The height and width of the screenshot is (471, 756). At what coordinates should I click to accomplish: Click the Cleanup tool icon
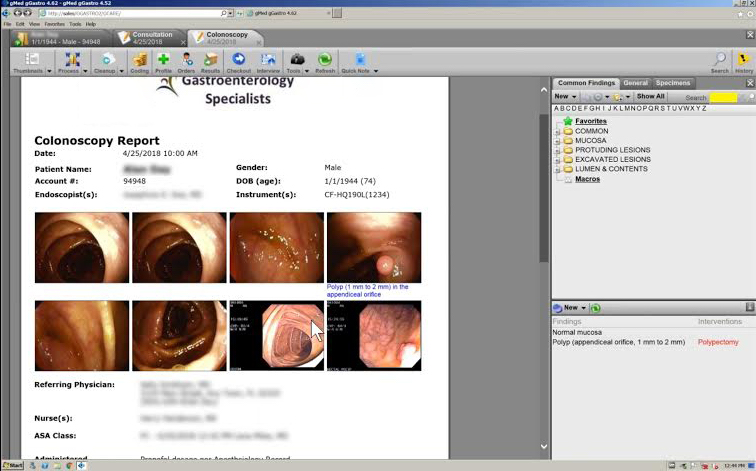click(107, 60)
